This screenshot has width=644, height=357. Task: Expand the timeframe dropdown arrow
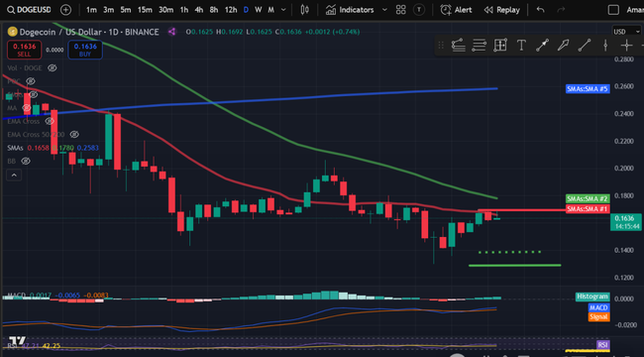point(283,10)
